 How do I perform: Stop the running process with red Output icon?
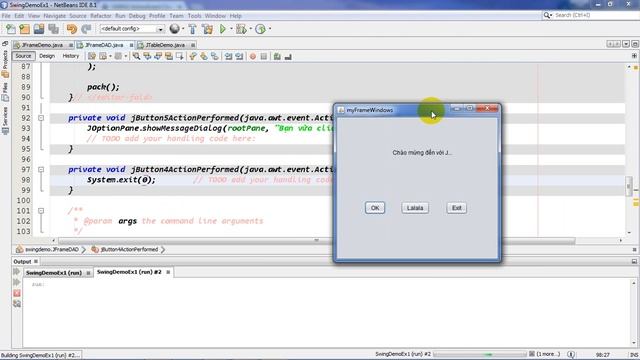pos(17,293)
